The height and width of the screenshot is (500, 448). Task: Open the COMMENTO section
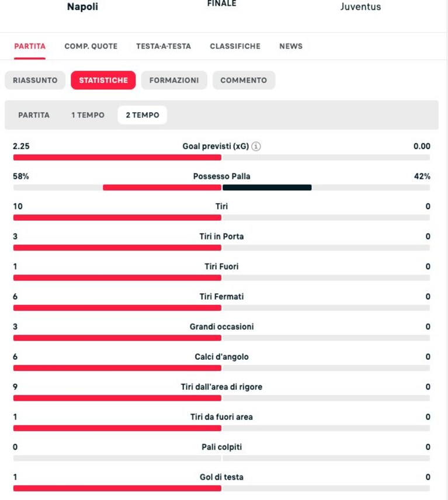(x=244, y=80)
